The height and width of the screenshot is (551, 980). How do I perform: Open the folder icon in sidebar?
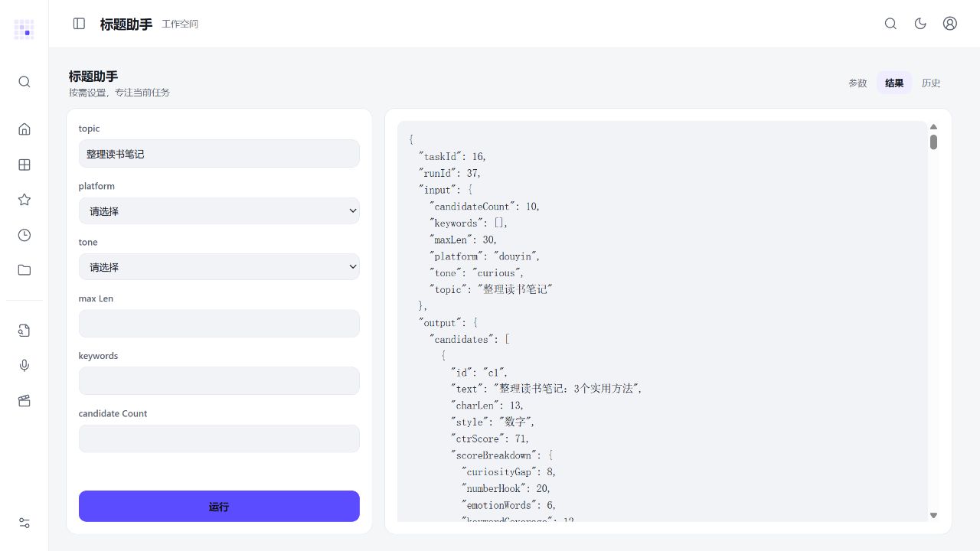(24, 270)
